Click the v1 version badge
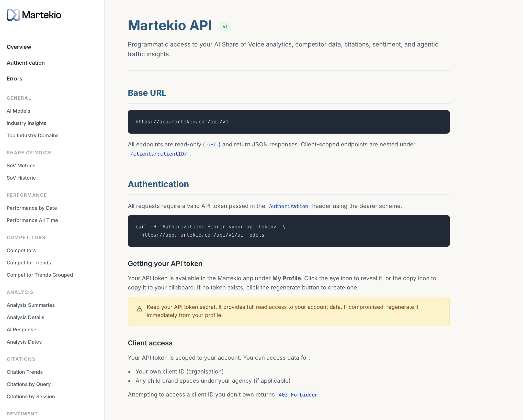Image resolution: width=523 pixels, height=420 pixels. 225,27
